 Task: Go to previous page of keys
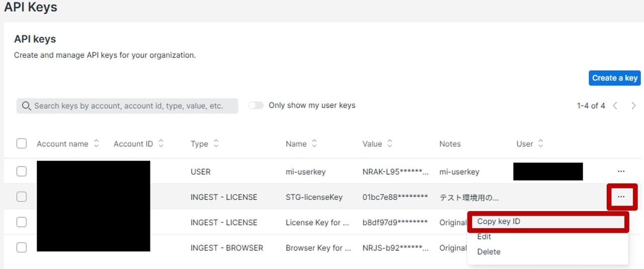615,106
